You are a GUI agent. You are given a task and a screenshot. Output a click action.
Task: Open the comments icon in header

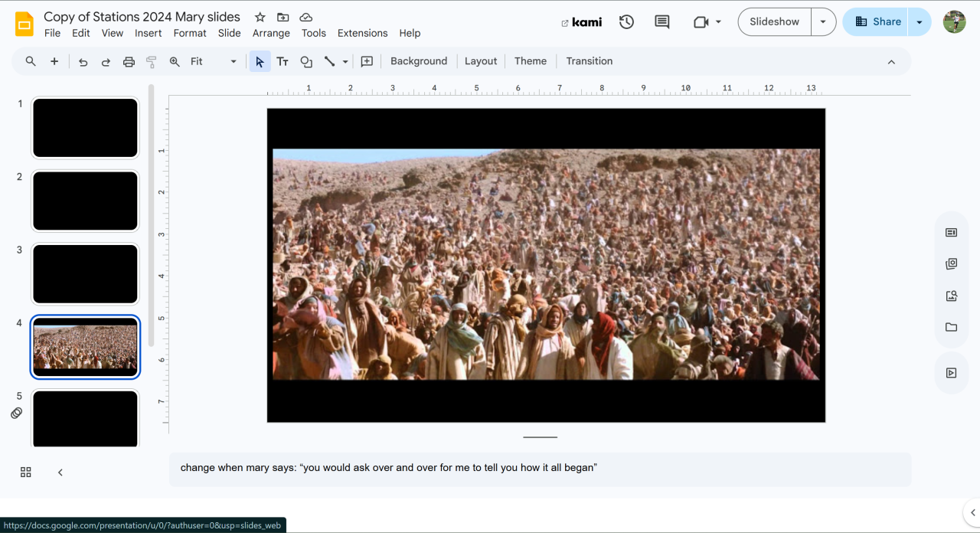coord(662,22)
